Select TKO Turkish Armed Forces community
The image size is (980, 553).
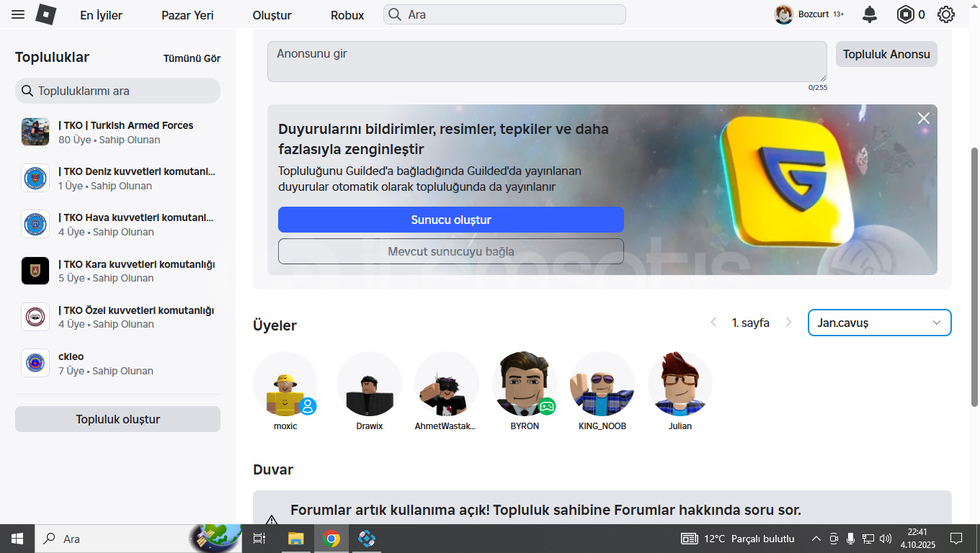tap(125, 125)
